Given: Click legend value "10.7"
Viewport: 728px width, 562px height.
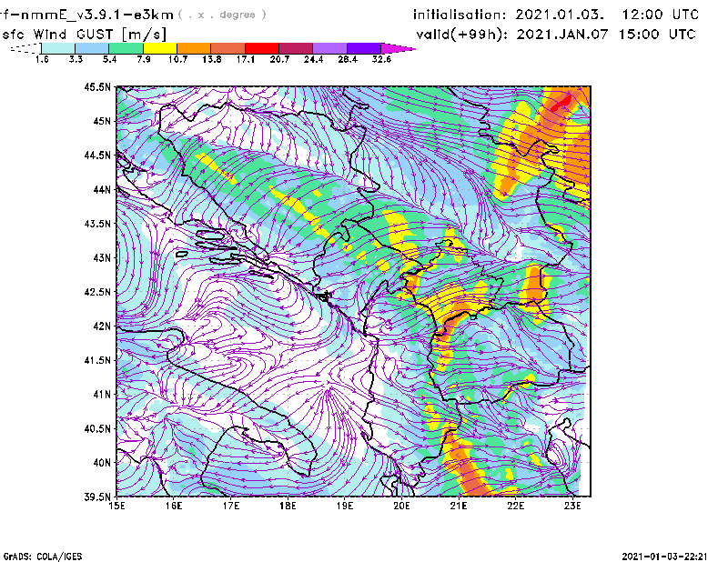Looking at the screenshot, I should (x=177, y=59).
